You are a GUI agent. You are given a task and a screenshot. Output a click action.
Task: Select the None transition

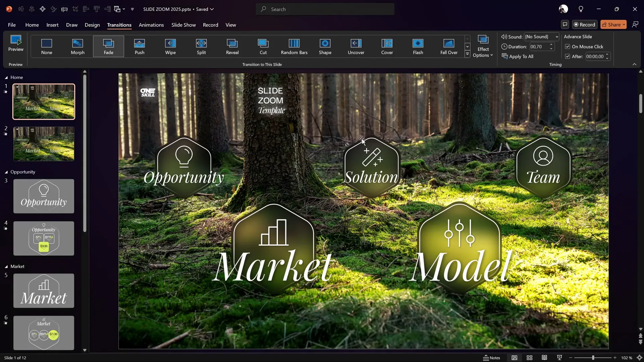[47, 47]
